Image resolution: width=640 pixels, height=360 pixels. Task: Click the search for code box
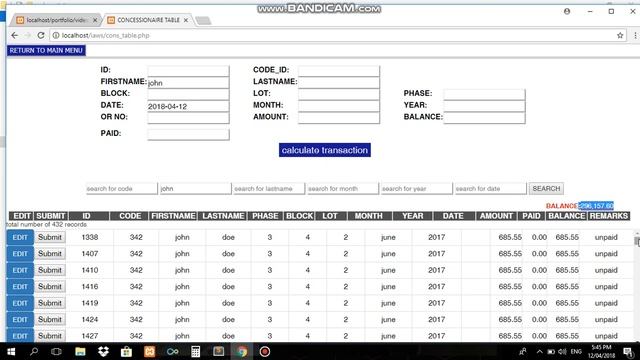[x=122, y=189]
